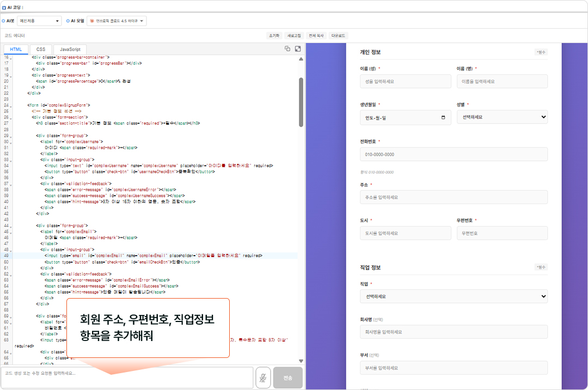588x390 pixels.
Task: Fold the code at line 16
Action: coord(11,57)
